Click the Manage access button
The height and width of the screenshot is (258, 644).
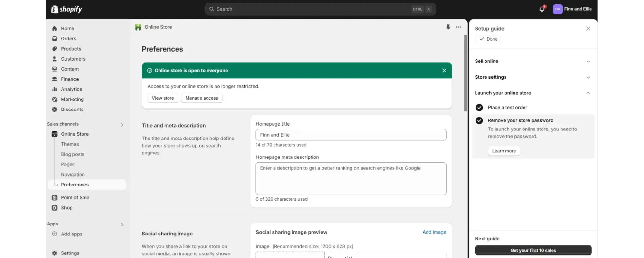point(202,98)
